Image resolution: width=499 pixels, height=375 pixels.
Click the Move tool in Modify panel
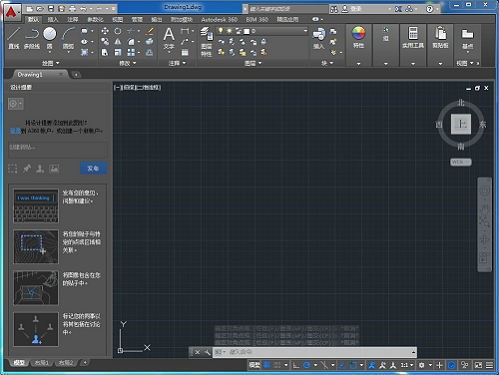click(105, 31)
